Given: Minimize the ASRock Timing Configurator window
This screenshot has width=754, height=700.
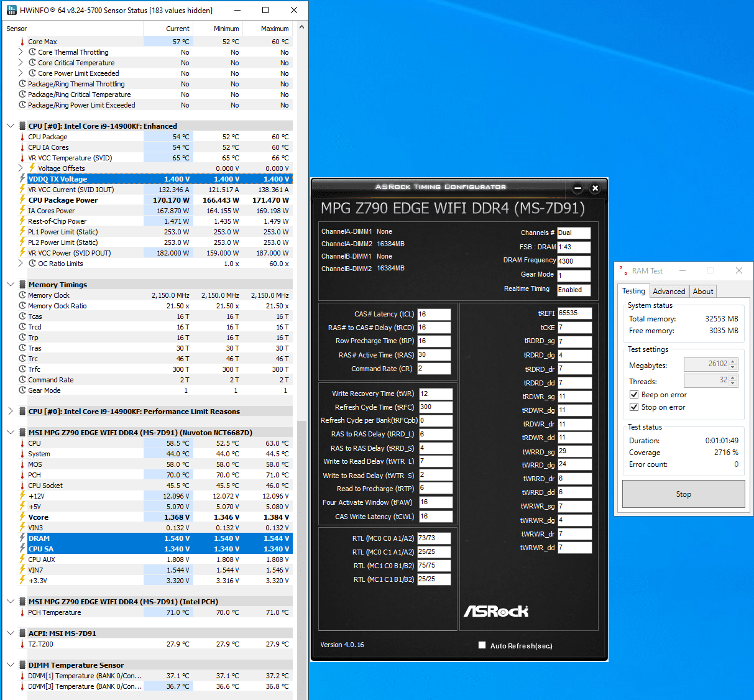Looking at the screenshot, I should (577, 188).
